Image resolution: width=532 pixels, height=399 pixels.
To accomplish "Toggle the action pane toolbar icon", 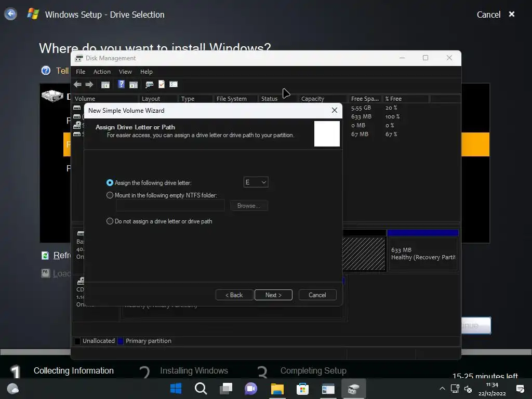I will (134, 85).
